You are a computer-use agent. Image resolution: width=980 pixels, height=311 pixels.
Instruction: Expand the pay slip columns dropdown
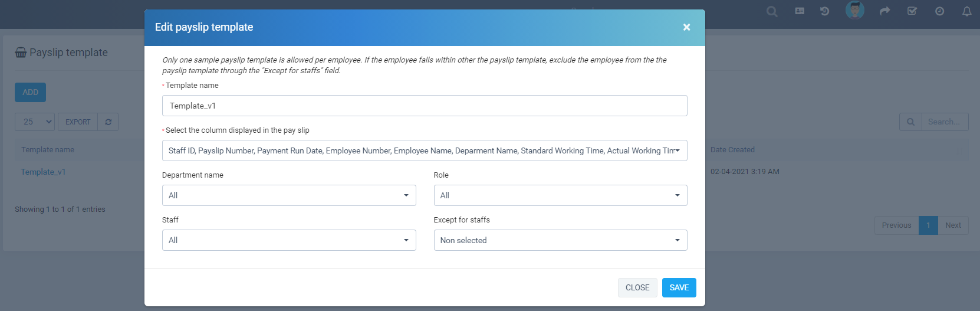tap(425, 150)
